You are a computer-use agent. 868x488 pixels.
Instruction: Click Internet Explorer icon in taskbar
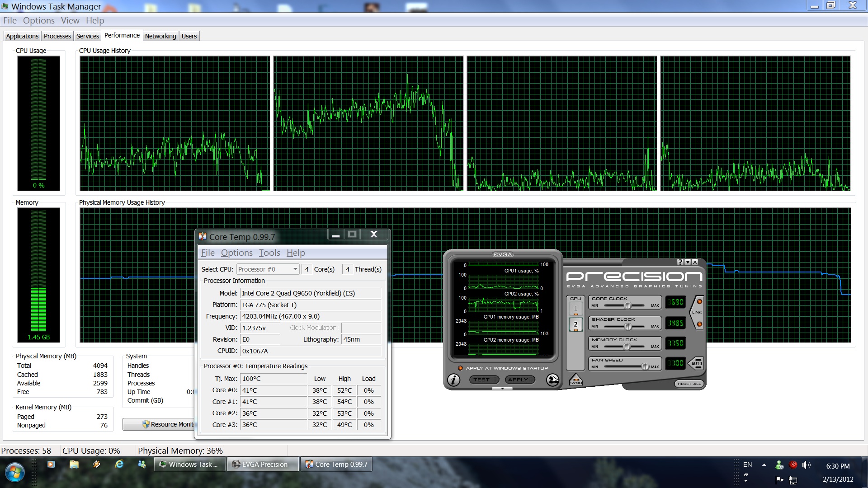tap(119, 464)
